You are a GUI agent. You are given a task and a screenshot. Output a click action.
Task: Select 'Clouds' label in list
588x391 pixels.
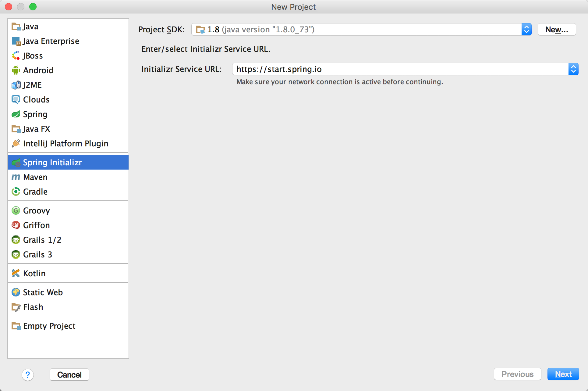click(36, 100)
